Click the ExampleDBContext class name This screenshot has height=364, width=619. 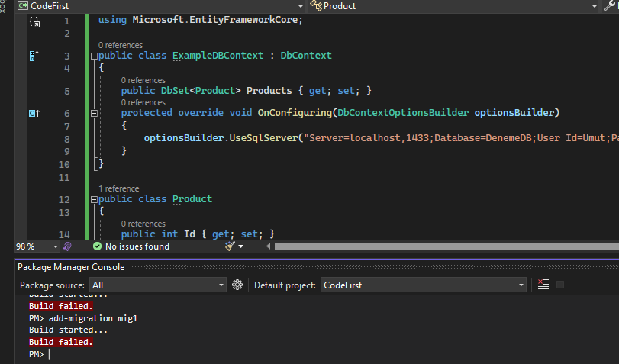[218, 56]
